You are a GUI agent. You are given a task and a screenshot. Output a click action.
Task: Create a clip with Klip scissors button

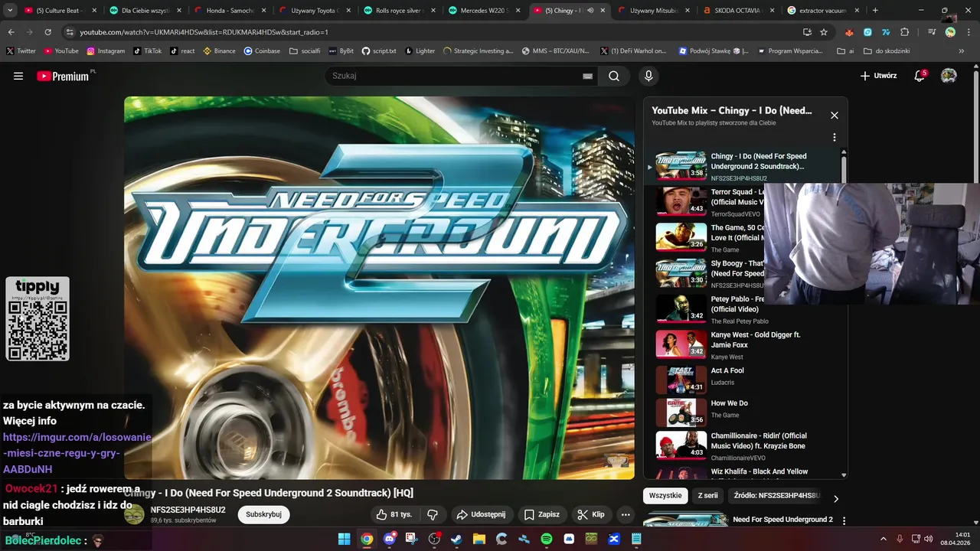tap(590, 514)
